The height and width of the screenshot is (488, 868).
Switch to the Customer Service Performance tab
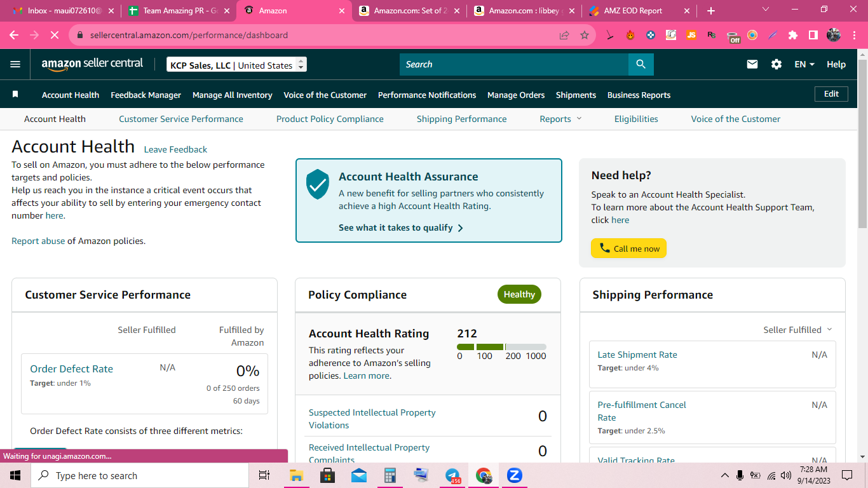click(181, 119)
